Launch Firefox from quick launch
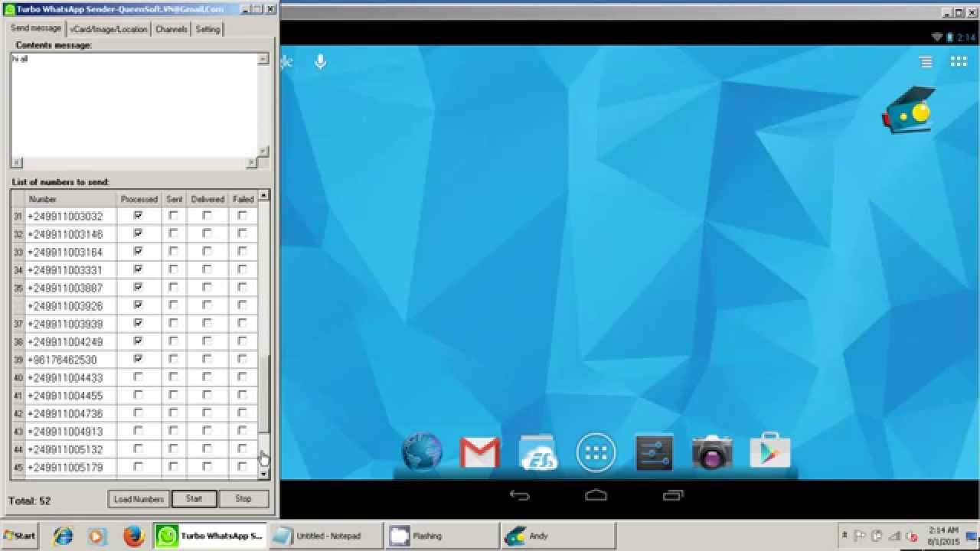 coord(133,536)
